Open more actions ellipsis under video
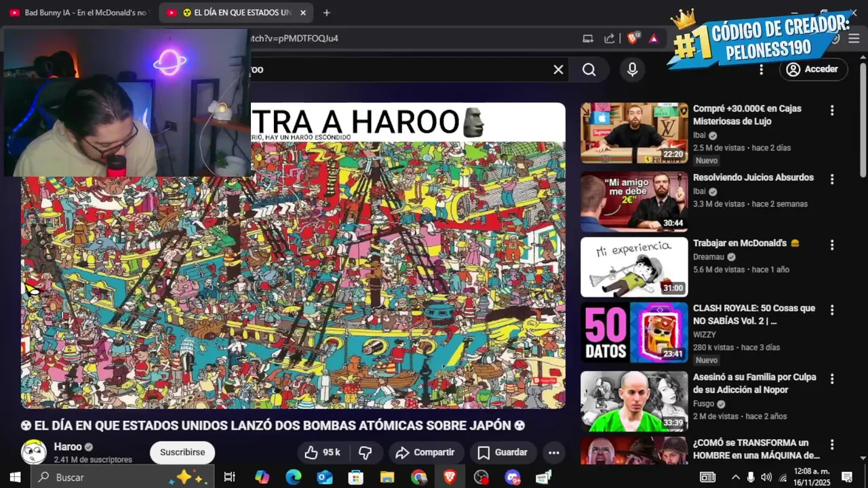 click(554, 452)
